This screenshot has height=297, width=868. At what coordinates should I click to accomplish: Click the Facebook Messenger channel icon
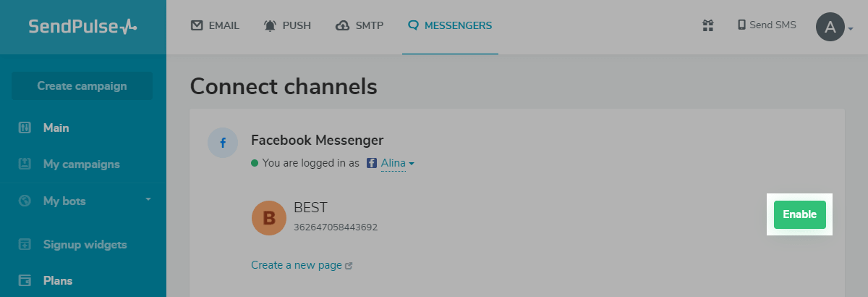tap(223, 143)
